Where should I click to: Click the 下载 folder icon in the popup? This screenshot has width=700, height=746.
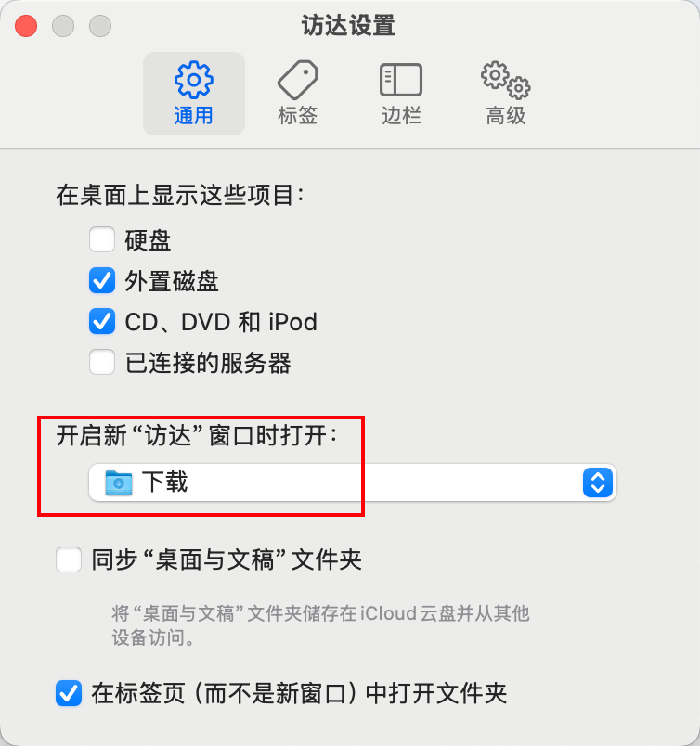click(x=119, y=482)
